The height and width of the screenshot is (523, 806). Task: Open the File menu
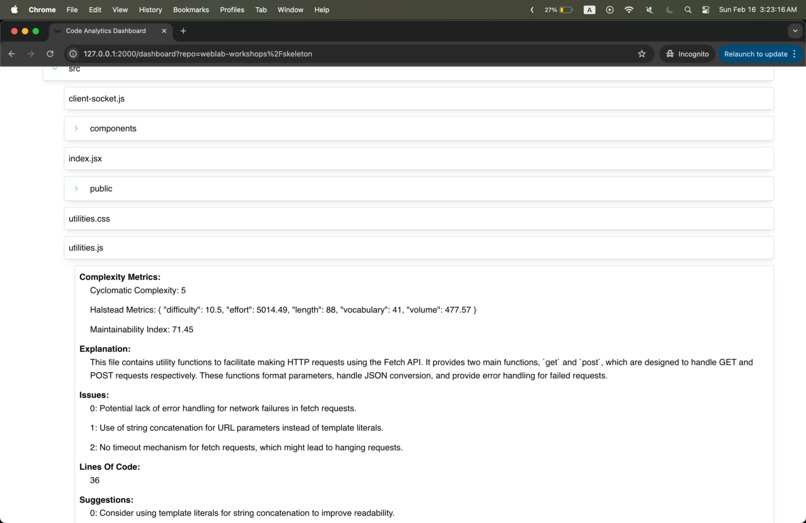(72, 10)
